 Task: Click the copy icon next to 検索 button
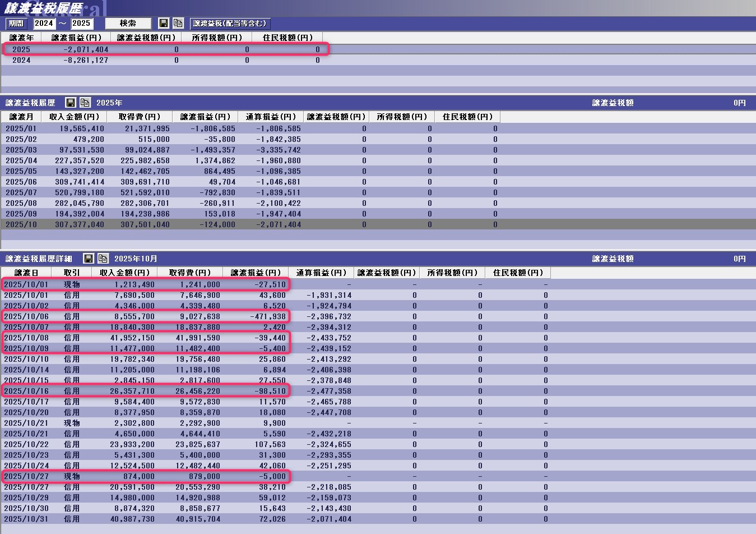click(178, 24)
